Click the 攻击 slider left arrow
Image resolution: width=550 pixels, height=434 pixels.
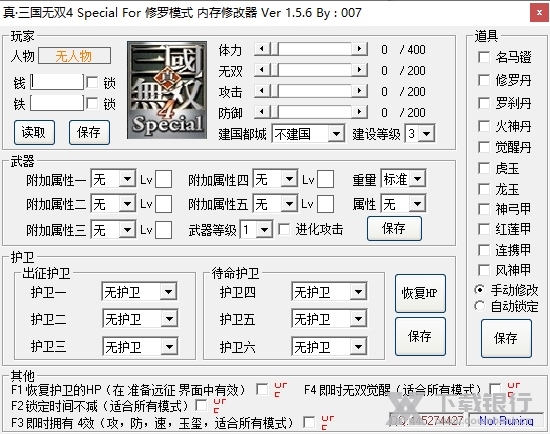point(261,91)
